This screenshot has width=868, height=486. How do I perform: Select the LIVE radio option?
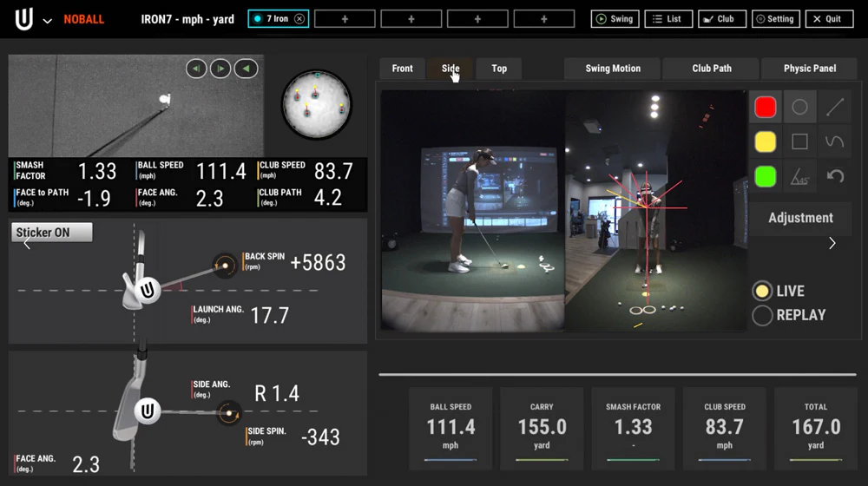point(762,291)
